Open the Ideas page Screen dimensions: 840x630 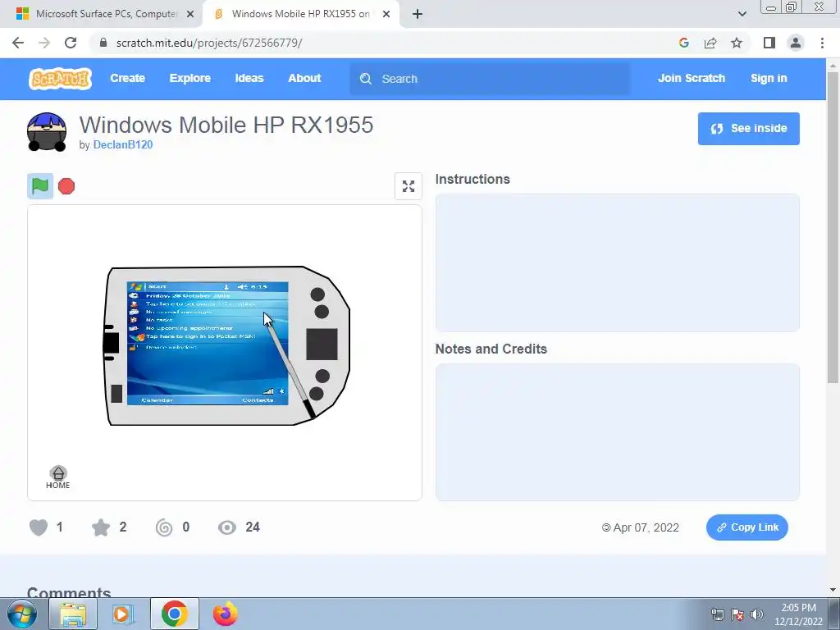249,78
